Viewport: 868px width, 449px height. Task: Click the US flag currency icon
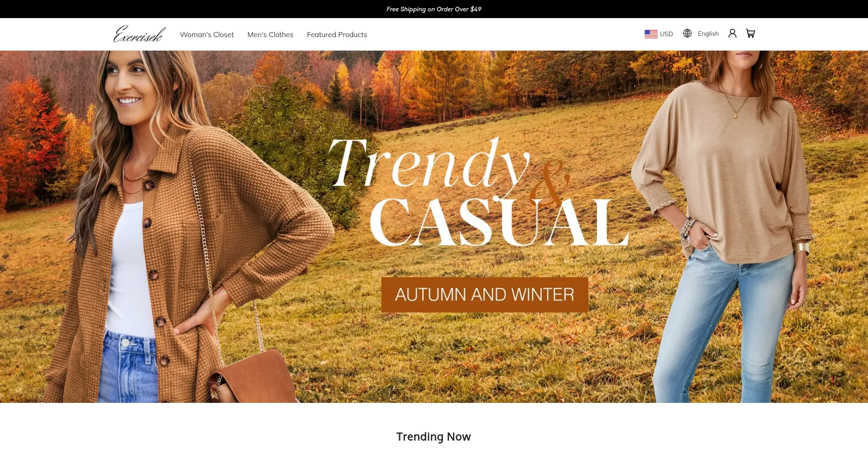pos(651,34)
